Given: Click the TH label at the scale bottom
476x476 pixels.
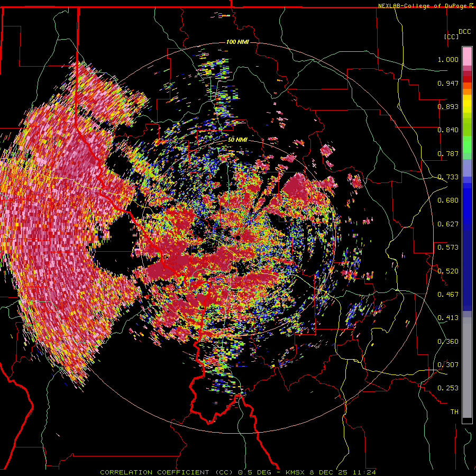Looking at the screenshot, I should coord(454,412).
